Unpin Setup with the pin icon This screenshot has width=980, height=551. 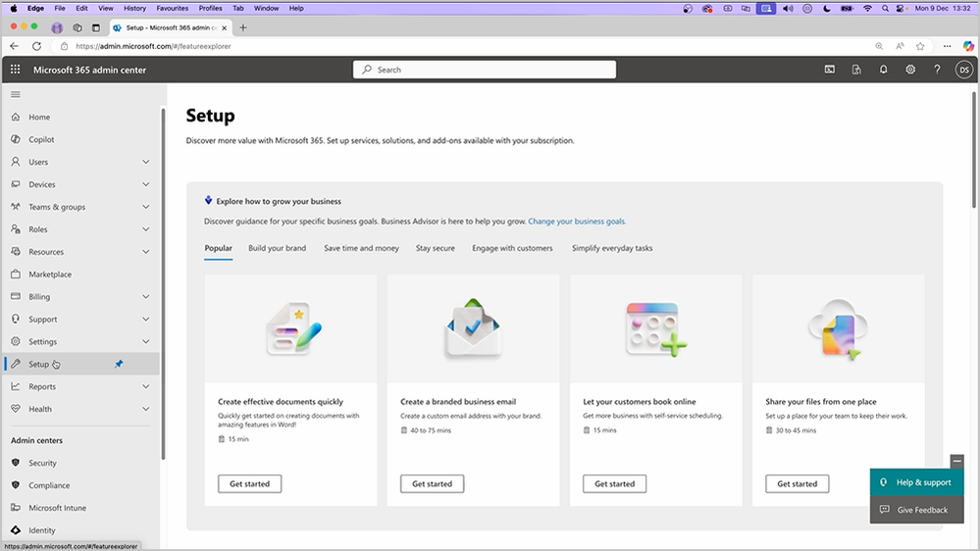(x=119, y=364)
